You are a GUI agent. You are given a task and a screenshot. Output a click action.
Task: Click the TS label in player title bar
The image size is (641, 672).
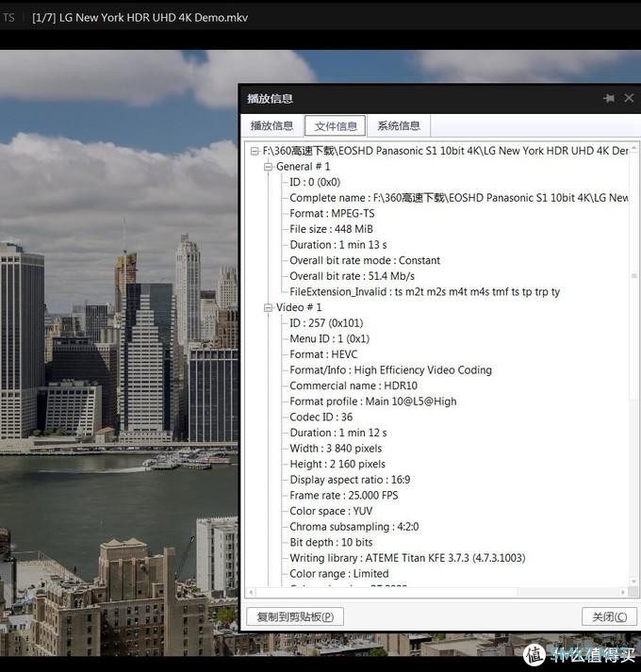point(8,18)
